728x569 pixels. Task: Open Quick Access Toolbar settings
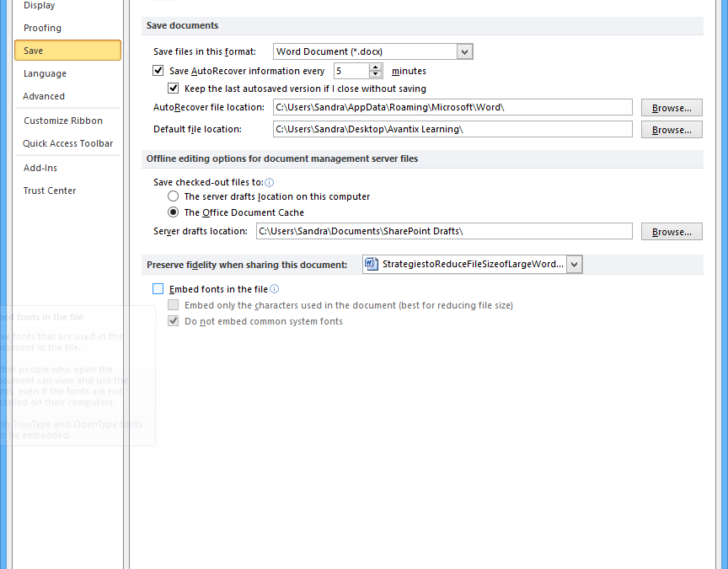coord(67,143)
